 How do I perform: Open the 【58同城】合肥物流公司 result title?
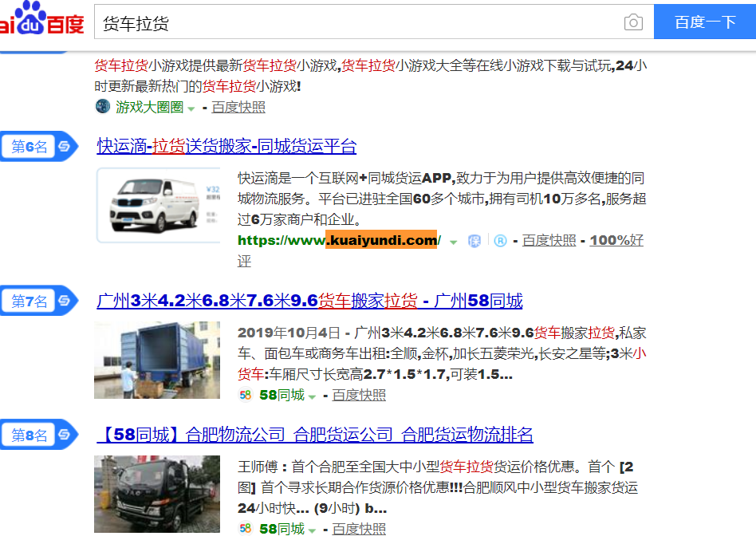[315, 434]
